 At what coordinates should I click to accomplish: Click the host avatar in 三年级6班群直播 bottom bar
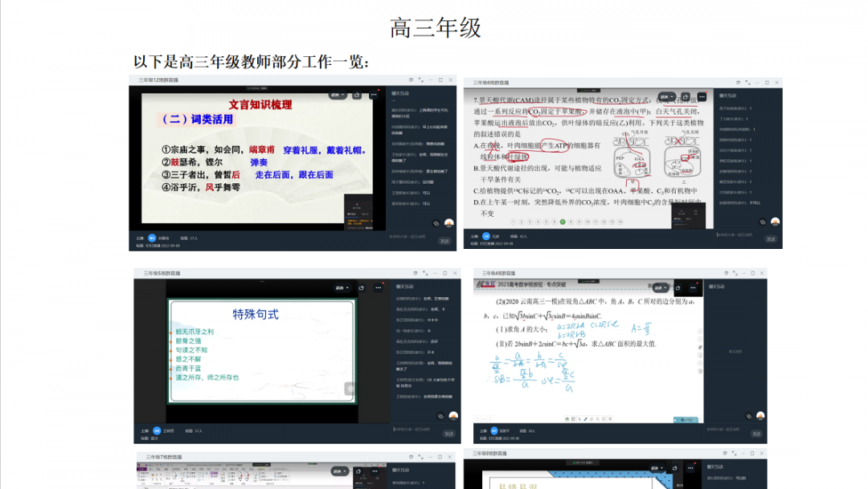pyautogui.click(x=486, y=236)
